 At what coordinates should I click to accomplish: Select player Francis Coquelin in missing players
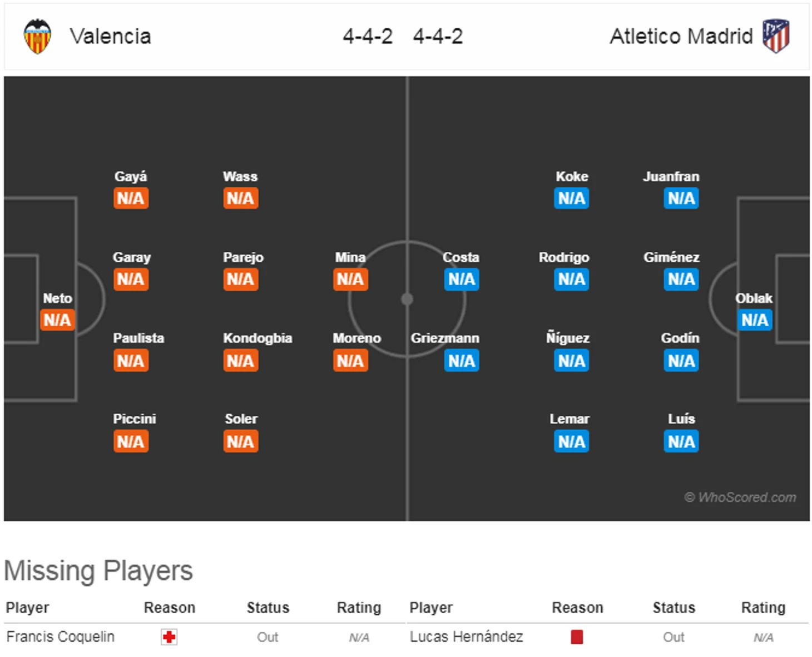point(60,637)
